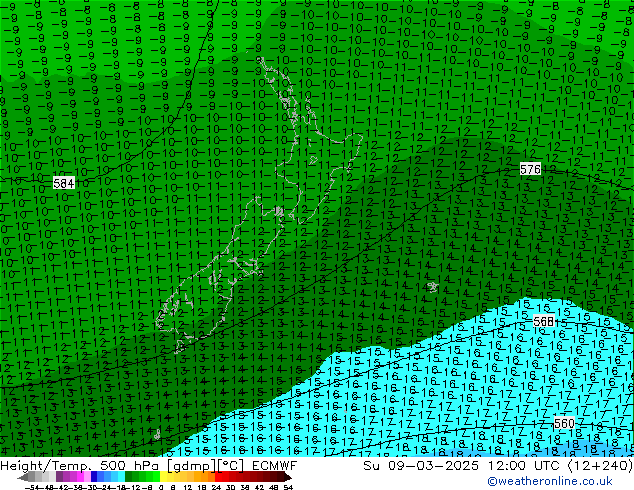634x490 pixels.
Task: Click the [°C] unit label
Action: coord(231,466)
